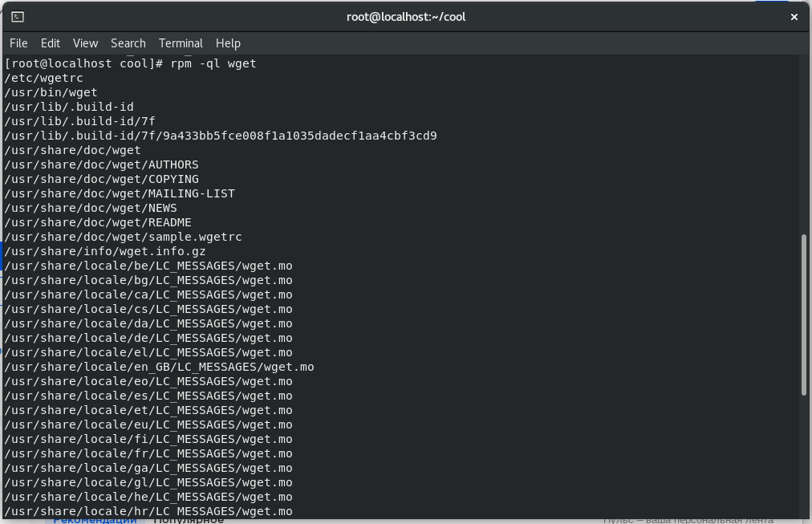The width and height of the screenshot is (812, 524).
Task: Click the locale/es wget.mo line
Action: tap(148, 396)
